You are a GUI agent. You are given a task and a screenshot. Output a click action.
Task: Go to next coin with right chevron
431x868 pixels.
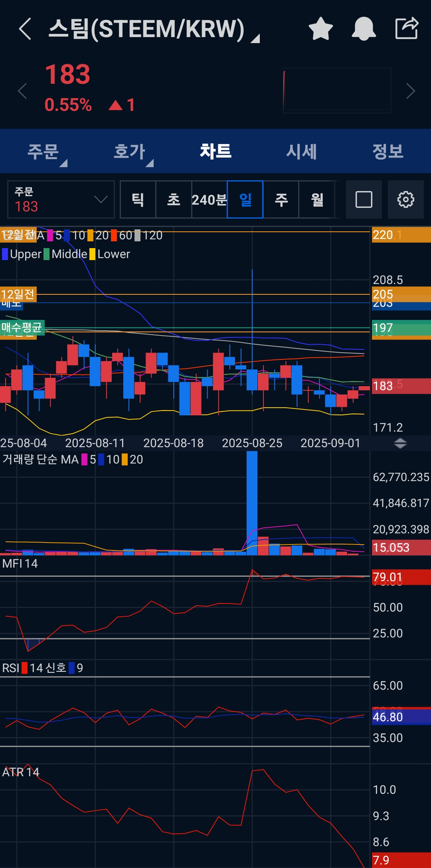pos(411,91)
